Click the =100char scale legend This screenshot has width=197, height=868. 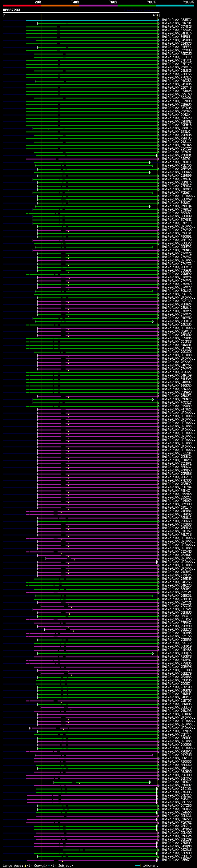(146, 865)
